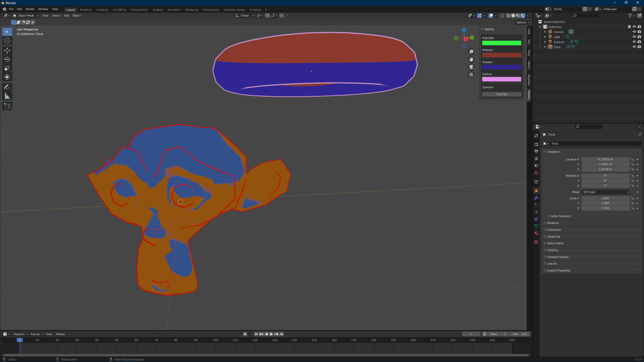Jump to the end frame
644x362 pixels.
point(281,334)
